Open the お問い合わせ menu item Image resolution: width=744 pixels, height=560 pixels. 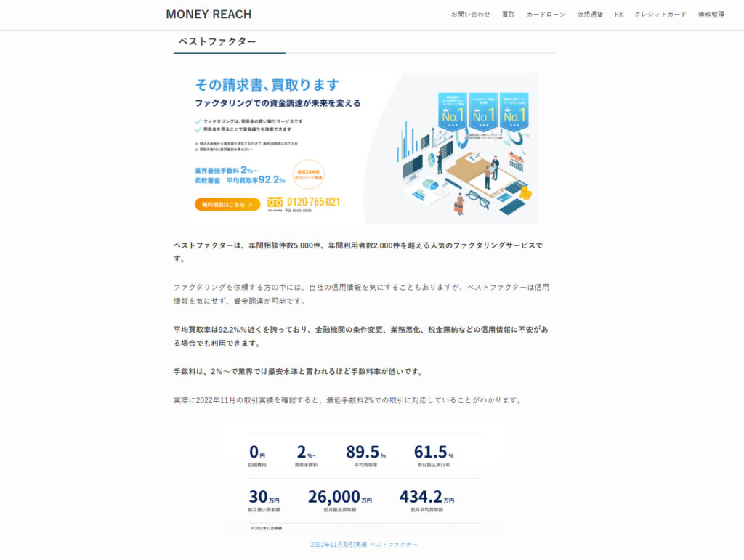tap(470, 15)
